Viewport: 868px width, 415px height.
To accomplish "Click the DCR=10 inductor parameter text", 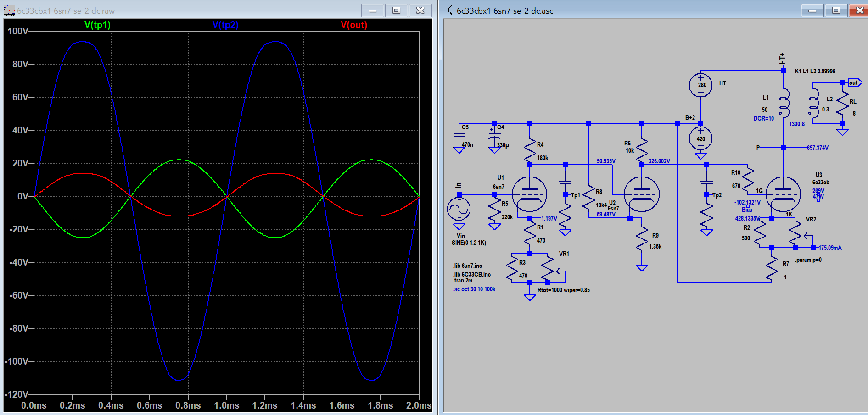I will pos(764,118).
